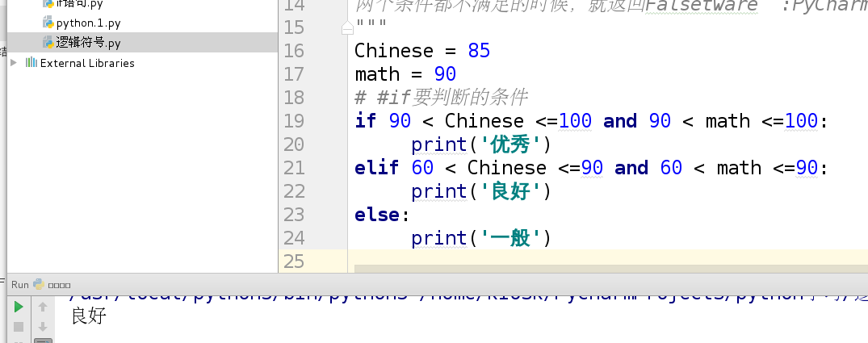Click the interpreter command path line in console
868x343 pixels.
point(469,296)
